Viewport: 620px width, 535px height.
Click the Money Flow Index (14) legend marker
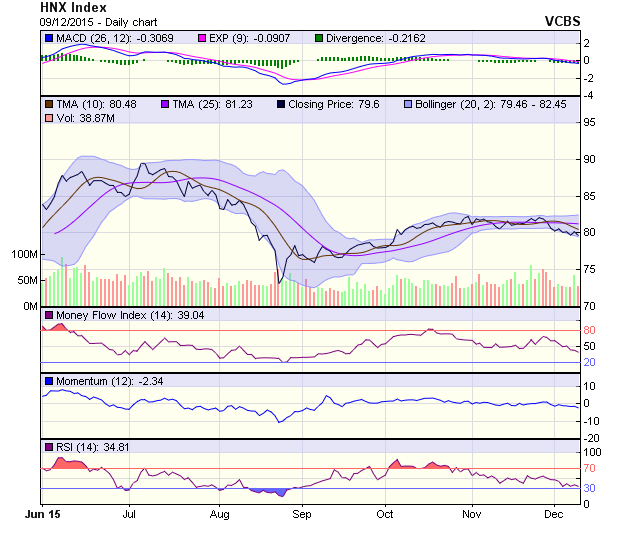pyautogui.click(x=48, y=316)
